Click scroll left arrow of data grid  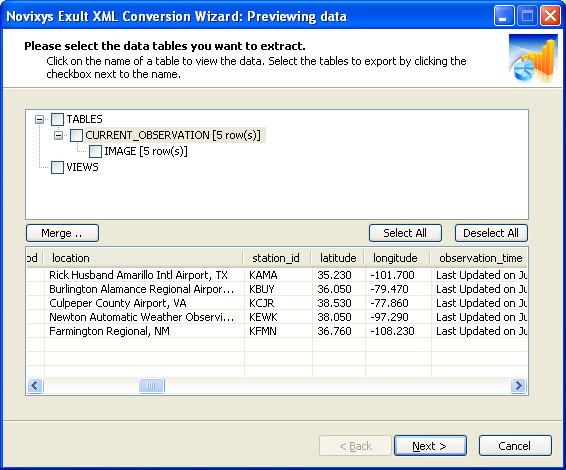pos(35,386)
